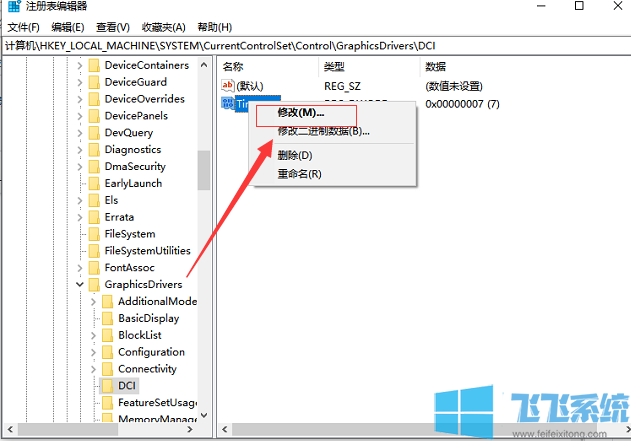
Task: Click the BlockList folder icon
Action: coord(107,335)
